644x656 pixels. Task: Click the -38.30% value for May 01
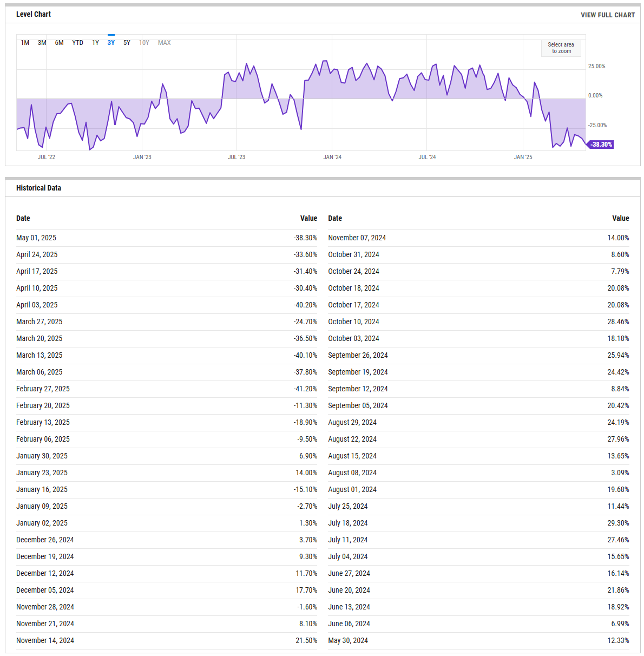click(306, 238)
